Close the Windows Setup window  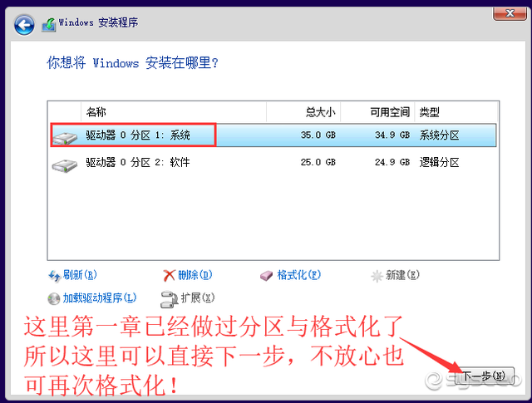click(x=510, y=13)
